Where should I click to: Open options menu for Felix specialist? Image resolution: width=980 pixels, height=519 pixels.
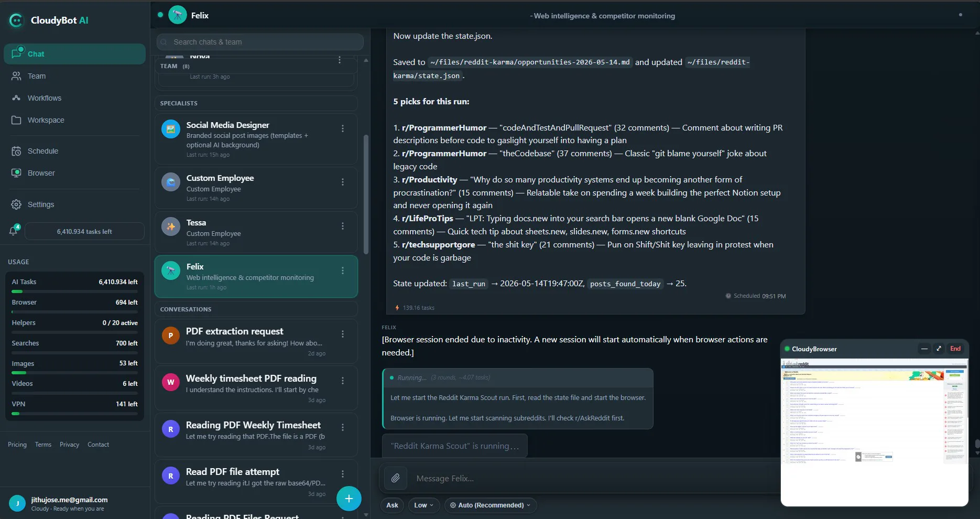click(343, 271)
